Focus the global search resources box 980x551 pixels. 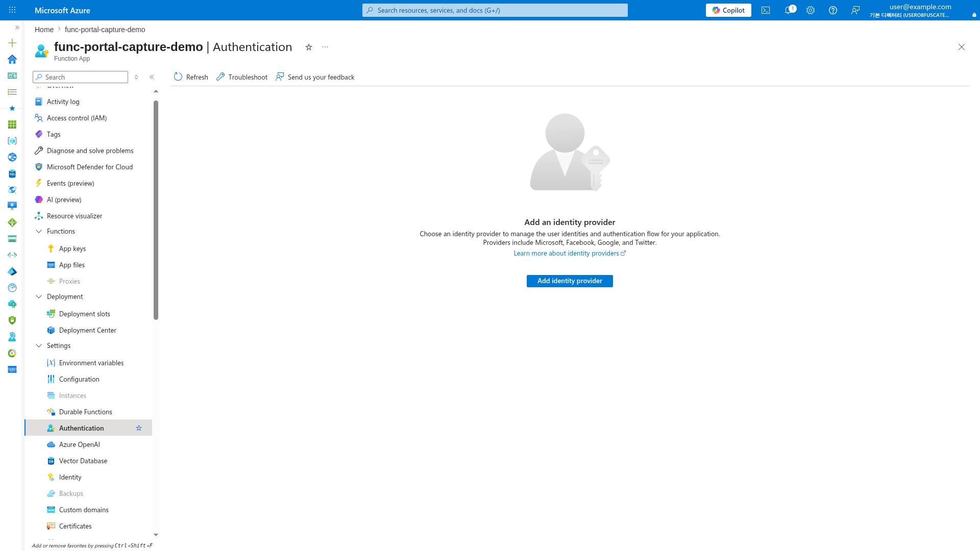point(495,10)
